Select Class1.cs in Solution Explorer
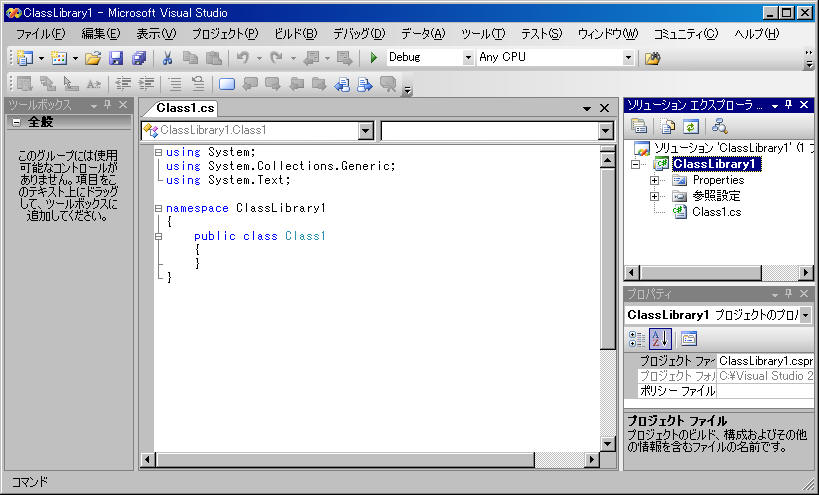This screenshot has height=495, width=819. (716, 211)
